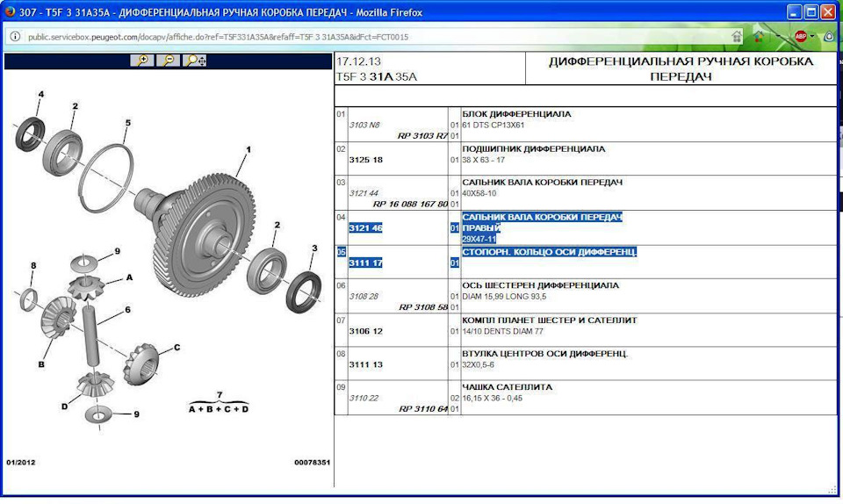Click highlighted row index 05

[341, 251]
